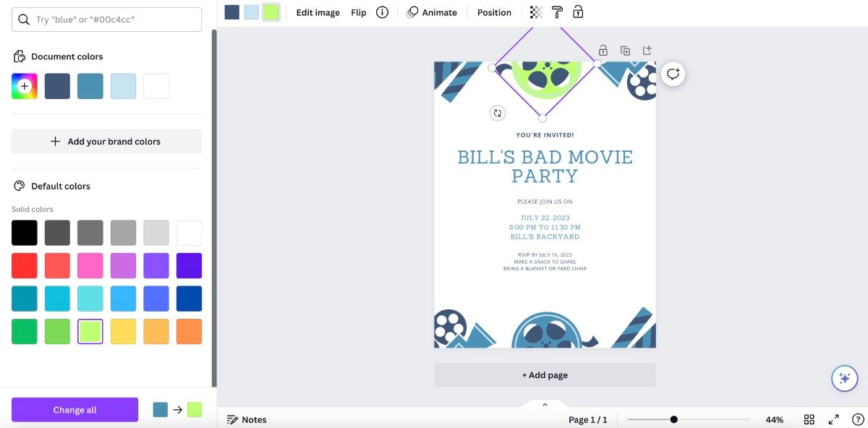
Task: Click the duplicate page icon above canvas
Action: tap(625, 51)
